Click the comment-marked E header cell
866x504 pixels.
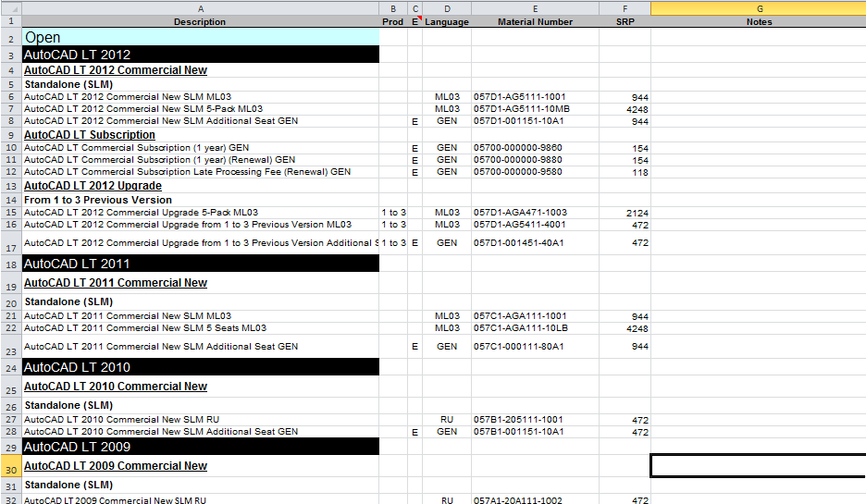point(415,21)
